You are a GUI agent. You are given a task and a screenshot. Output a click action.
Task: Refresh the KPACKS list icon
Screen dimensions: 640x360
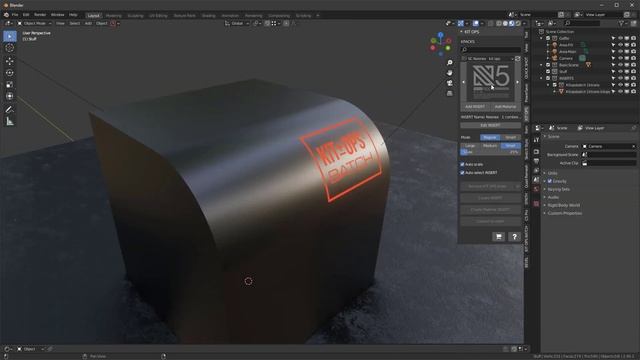518,59
